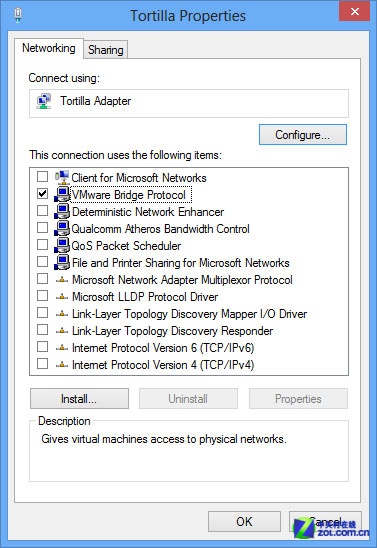Image resolution: width=377 pixels, height=548 pixels.
Task: Click the title bar plug icon
Action: [18, 15]
